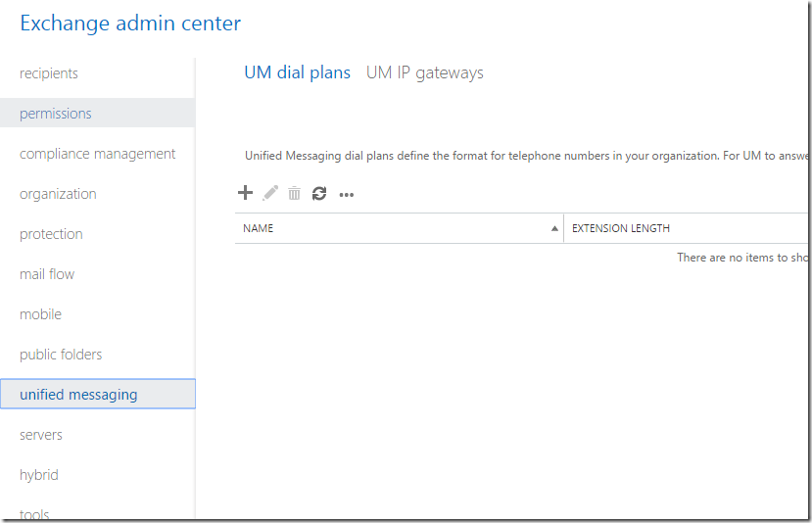812x523 pixels.
Task: Open the protection section
Action: pos(51,234)
